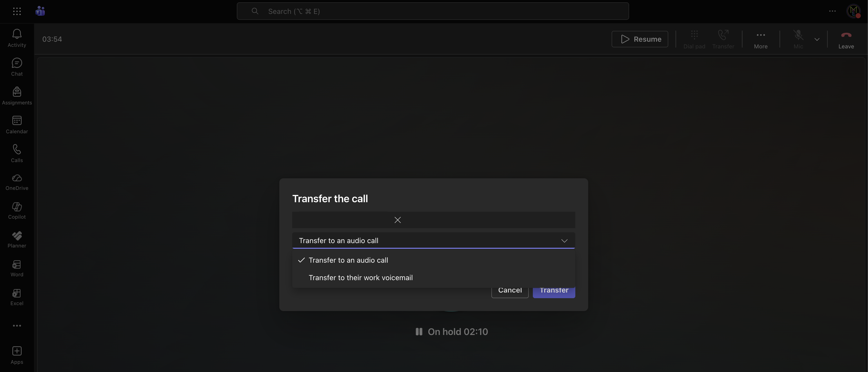Open Word from the sidebar
The image size is (868, 372).
pos(17,268)
